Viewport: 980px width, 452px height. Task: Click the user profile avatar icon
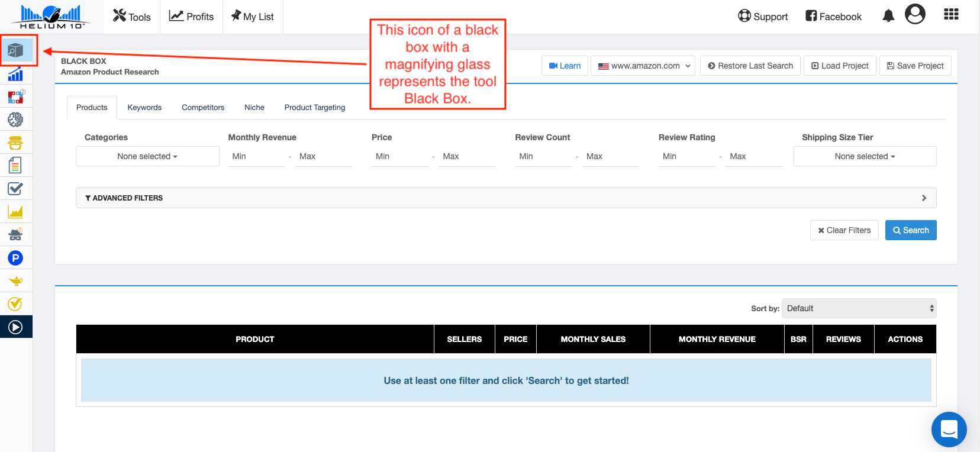(x=915, y=14)
